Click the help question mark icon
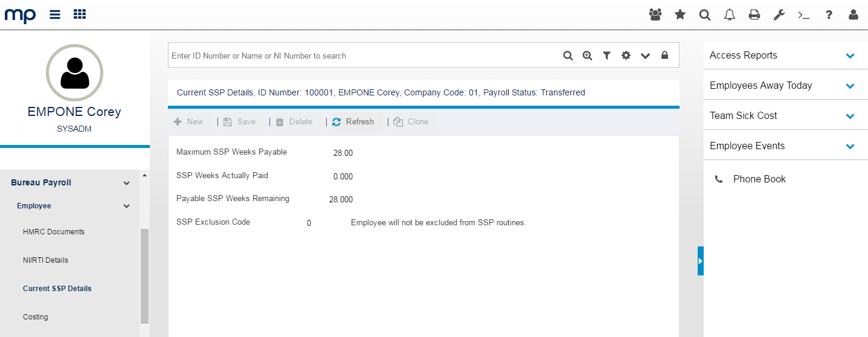The width and height of the screenshot is (868, 337). tap(829, 15)
